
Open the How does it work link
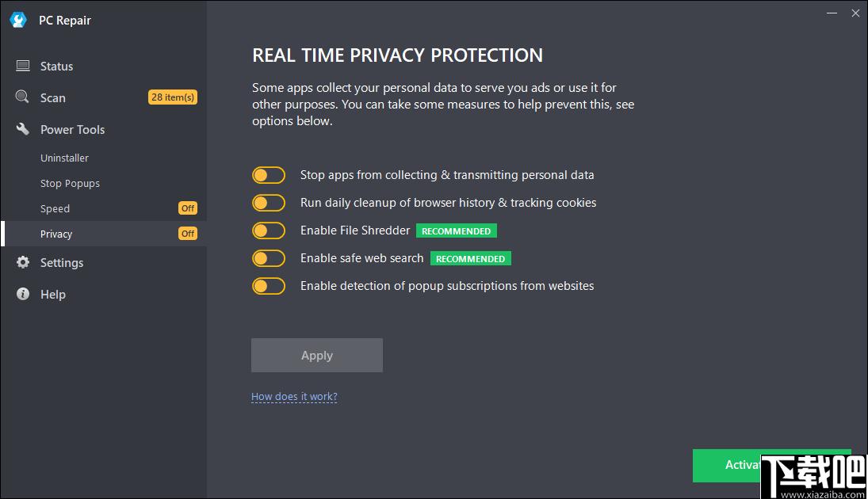click(294, 396)
